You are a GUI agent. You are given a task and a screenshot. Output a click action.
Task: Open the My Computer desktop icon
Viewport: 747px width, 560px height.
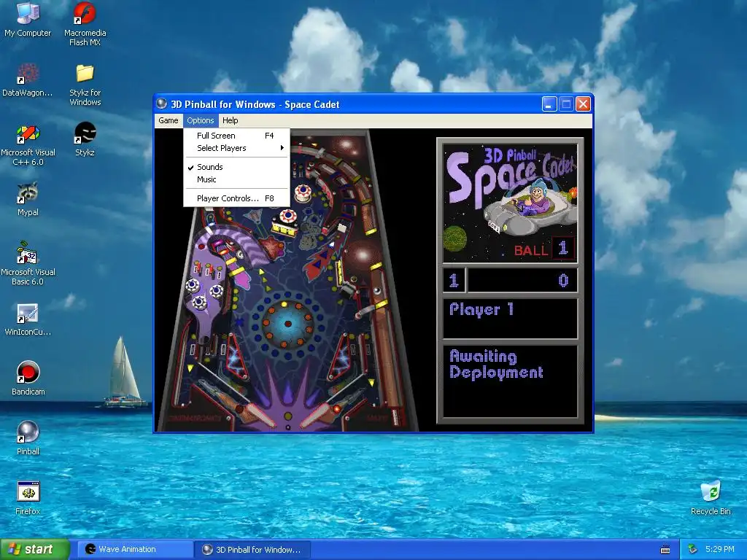[x=28, y=20]
